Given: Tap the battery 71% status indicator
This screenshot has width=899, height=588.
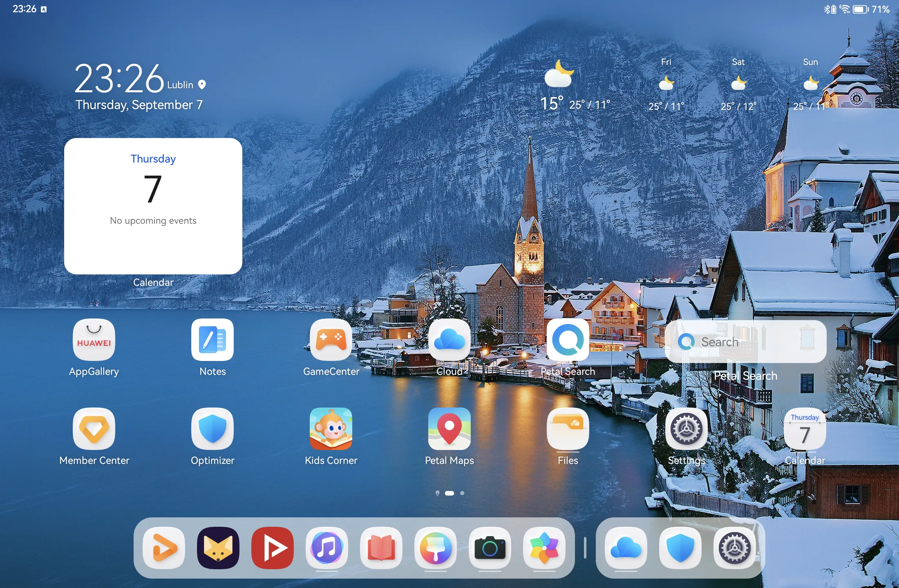Looking at the screenshot, I should point(871,9).
